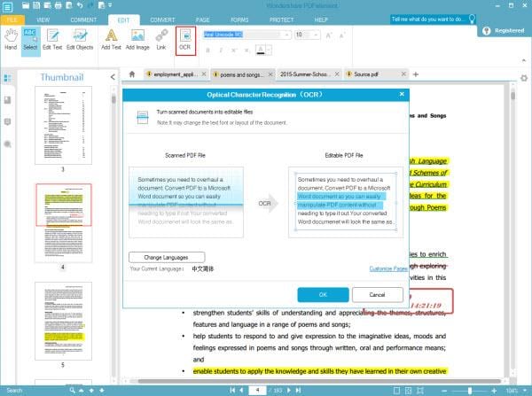Click the zoom slider handle
Viewport: 532px width, 396px height.
pos(470,391)
